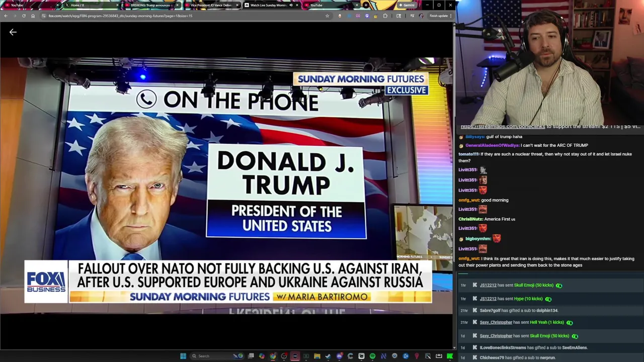Viewport: 644px width, 362px height.
Task: Open the Vice President JD Vance tab
Action: coord(211,5)
